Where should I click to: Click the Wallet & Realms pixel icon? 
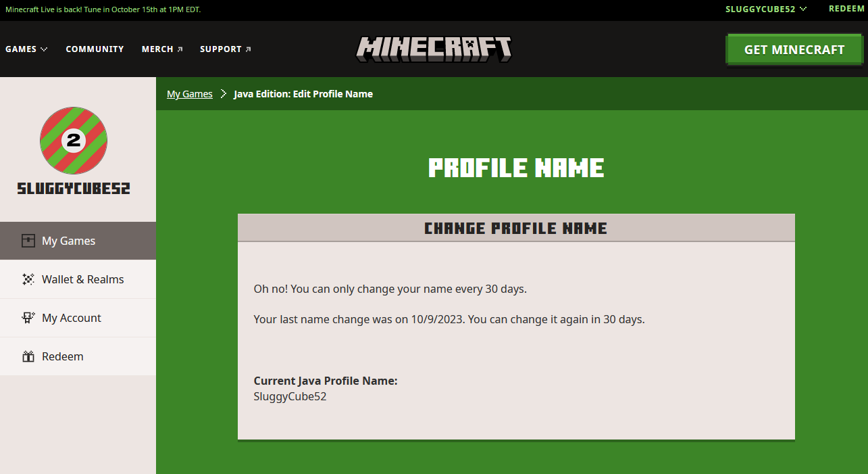pyautogui.click(x=28, y=279)
